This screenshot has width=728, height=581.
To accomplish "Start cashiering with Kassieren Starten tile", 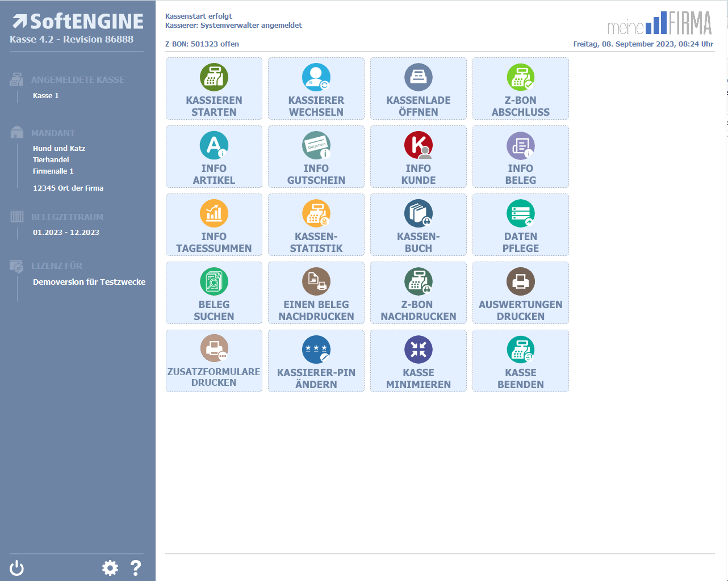I will (214, 89).
